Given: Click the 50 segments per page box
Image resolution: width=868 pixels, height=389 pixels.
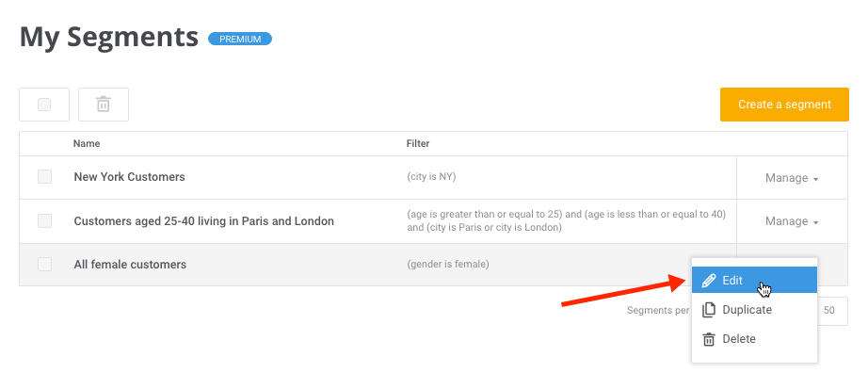Looking at the screenshot, I should tap(832, 310).
